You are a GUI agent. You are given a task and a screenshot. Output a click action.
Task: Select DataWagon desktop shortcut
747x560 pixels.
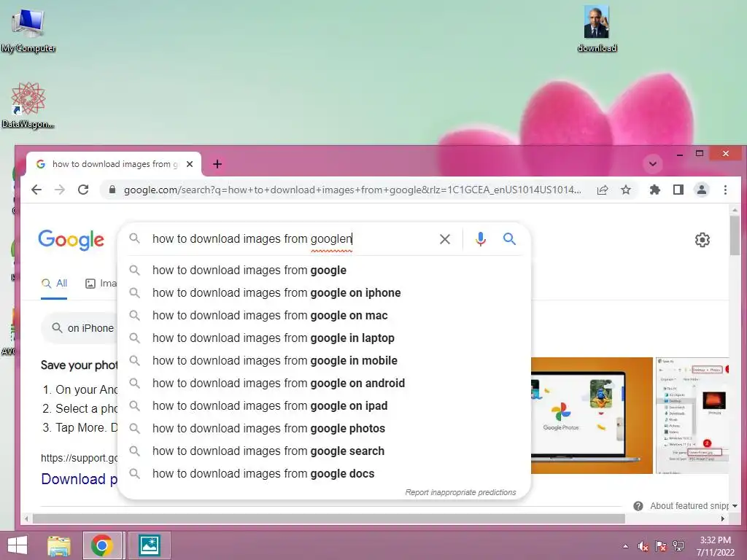[28, 105]
